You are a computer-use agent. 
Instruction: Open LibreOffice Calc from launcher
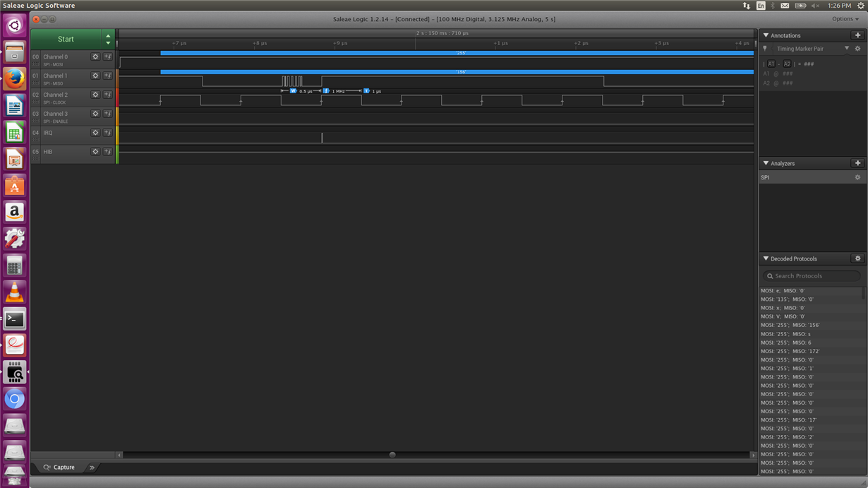click(x=14, y=132)
